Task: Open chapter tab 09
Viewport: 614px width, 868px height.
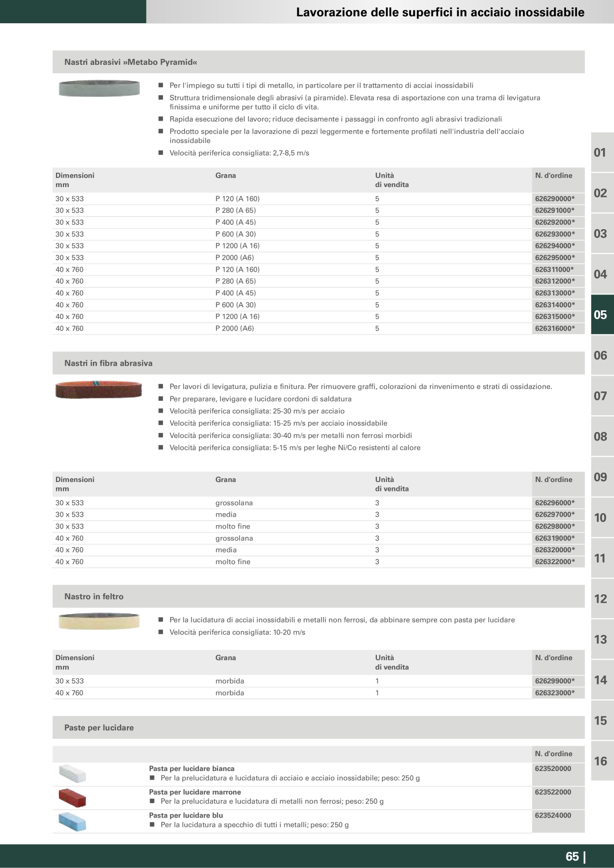Action: point(602,477)
